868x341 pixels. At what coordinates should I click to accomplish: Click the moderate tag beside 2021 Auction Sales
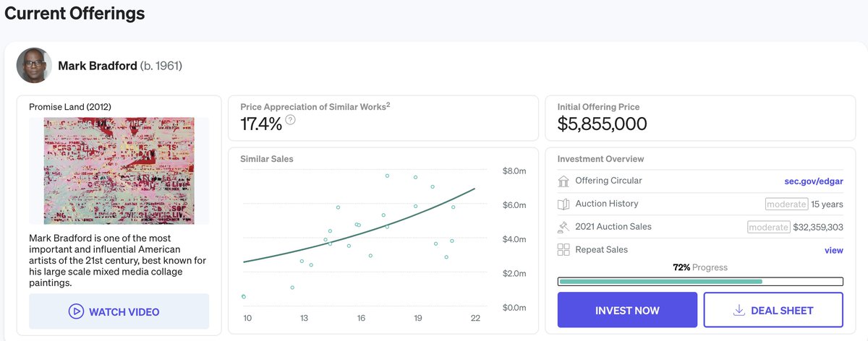768,228
